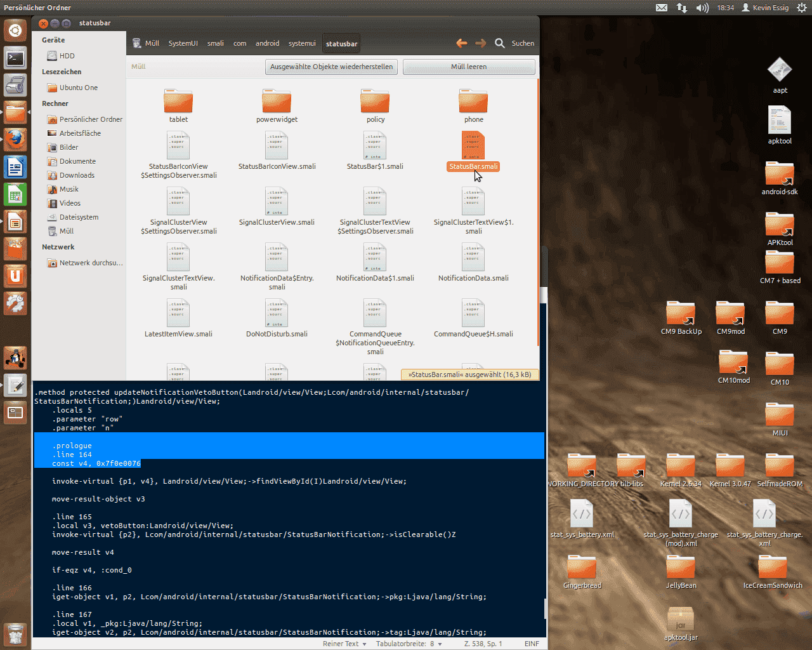
Task: Select the powerwidget folder
Action: coord(277,105)
